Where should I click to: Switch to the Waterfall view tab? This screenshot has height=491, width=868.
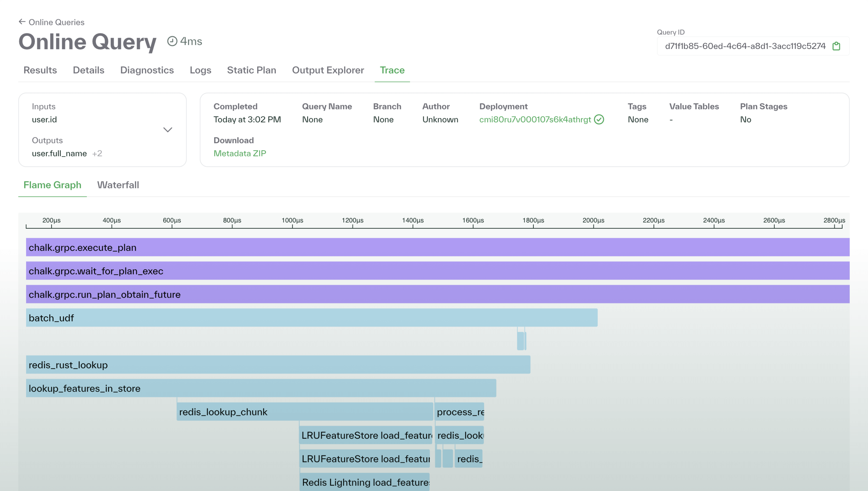click(118, 185)
